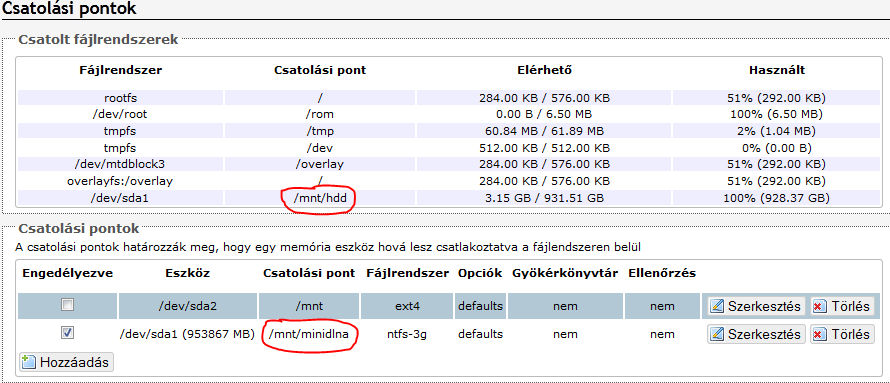This screenshot has height=383, width=890.
Task: Select the /dev/mtdblock3 filesystem cell
Action: (121, 165)
